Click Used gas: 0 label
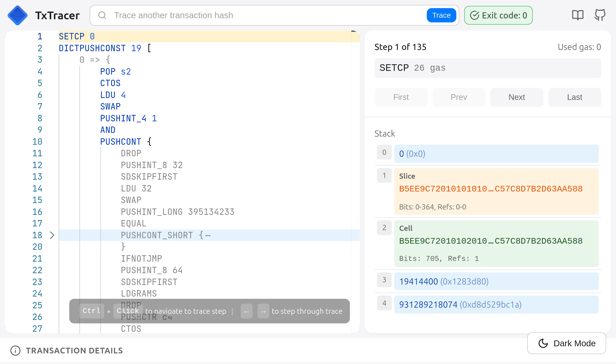The height and width of the screenshot is (364, 616). (x=579, y=47)
